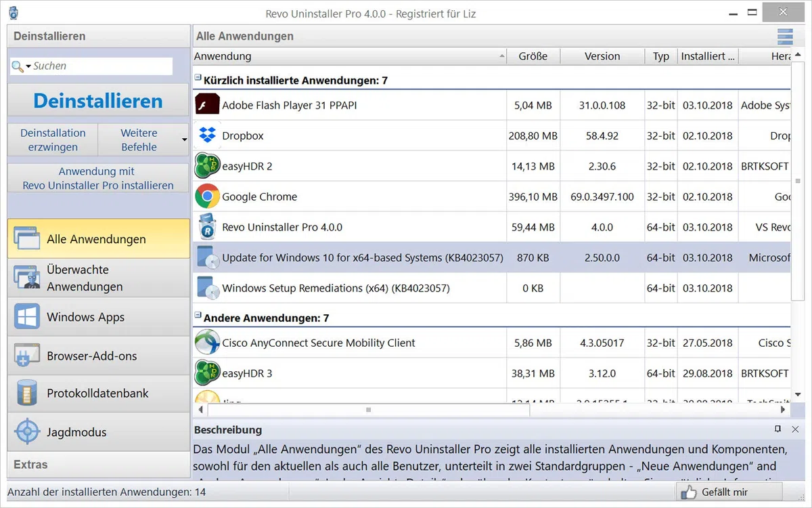Viewport: 812px width, 508px height.
Task: Sort by Installiert column header
Action: click(x=708, y=56)
